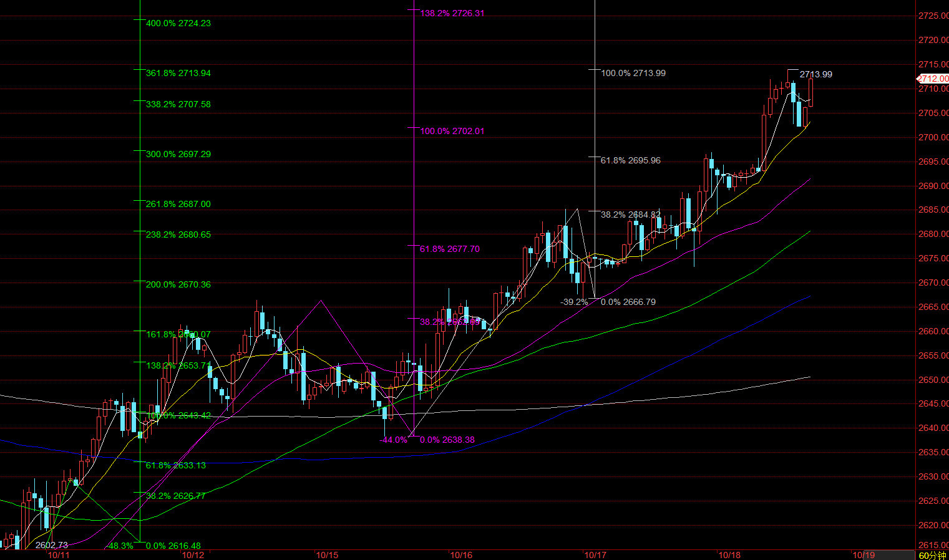Click 2670.00 on the price axis
The height and width of the screenshot is (560, 949).
click(x=933, y=282)
